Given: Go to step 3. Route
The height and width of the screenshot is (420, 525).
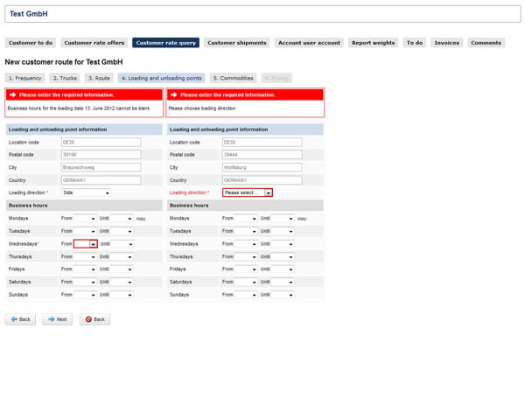Looking at the screenshot, I should pos(99,78).
